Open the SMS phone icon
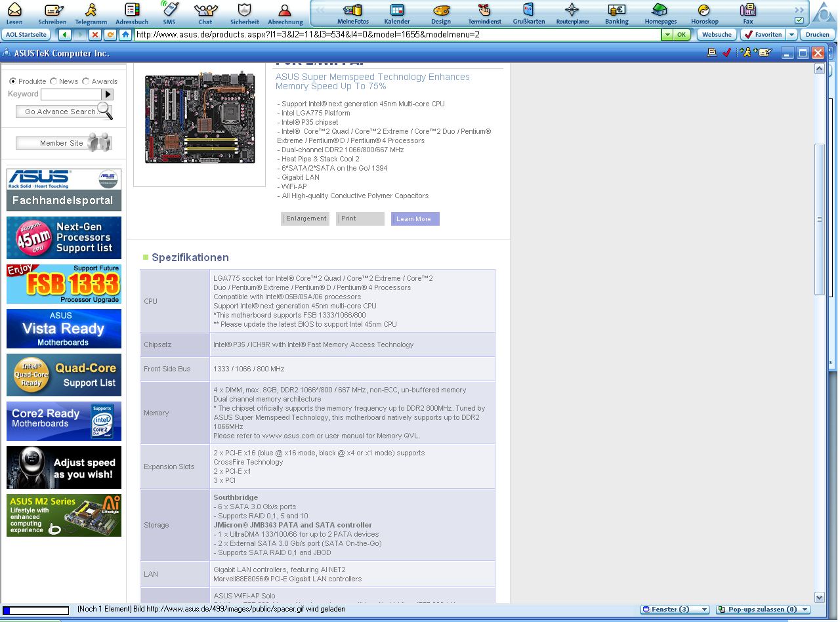The width and height of the screenshot is (840, 622). pos(169,10)
